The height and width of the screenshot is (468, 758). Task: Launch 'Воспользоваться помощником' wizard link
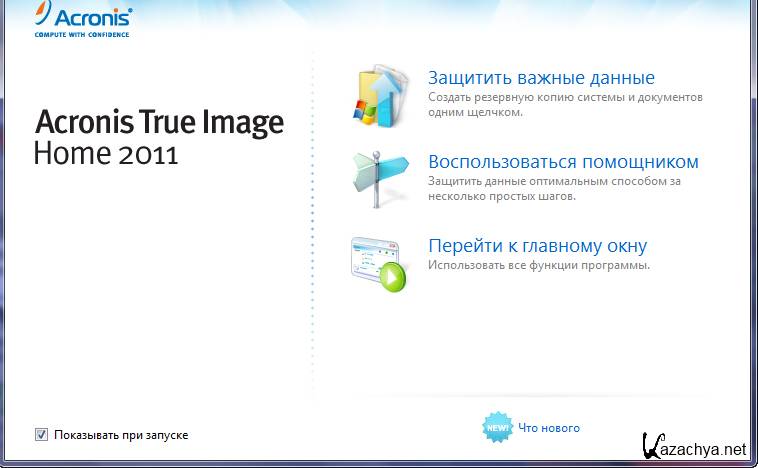(563, 162)
